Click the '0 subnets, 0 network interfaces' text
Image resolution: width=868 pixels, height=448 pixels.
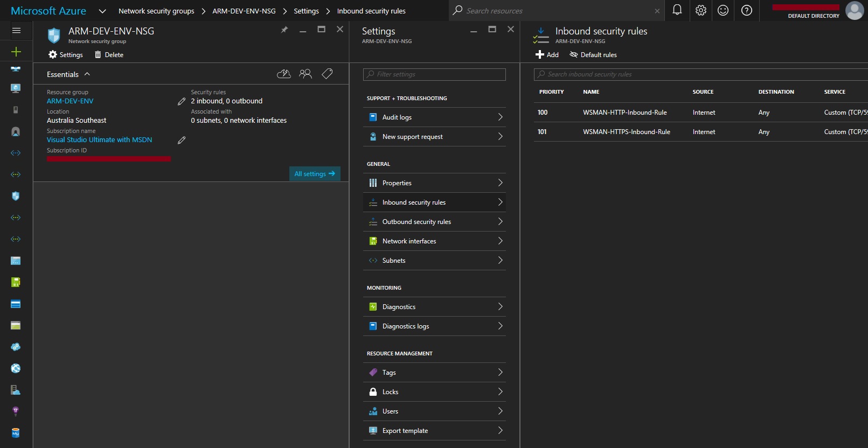click(x=239, y=121)
